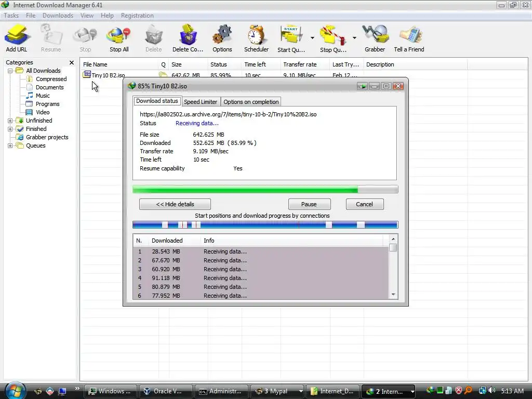Viewport: 532px width, 399px height.
Task: Click the Mypal quick launch icon in taskbar
Action: point(38,391)
